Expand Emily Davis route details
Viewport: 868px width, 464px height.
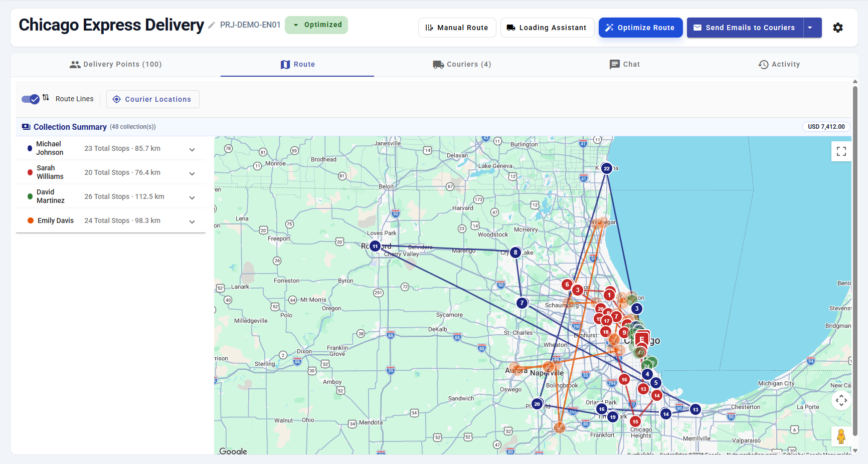tap(192, 221)
